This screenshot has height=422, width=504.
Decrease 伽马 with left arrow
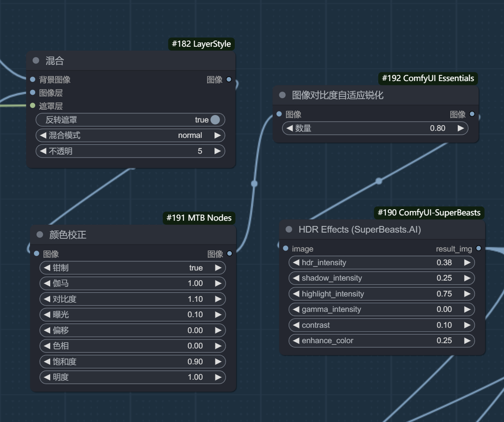[x=47, y=283]
